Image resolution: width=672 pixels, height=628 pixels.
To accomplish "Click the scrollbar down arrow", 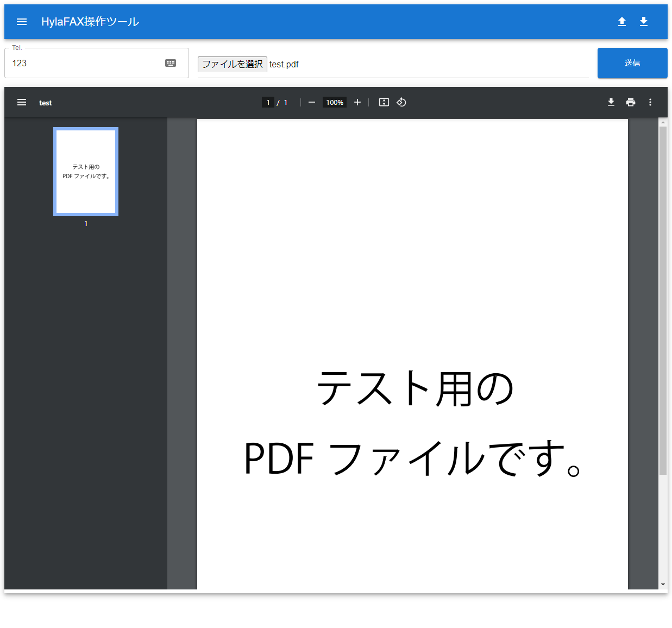I will [x=663, y=585].
